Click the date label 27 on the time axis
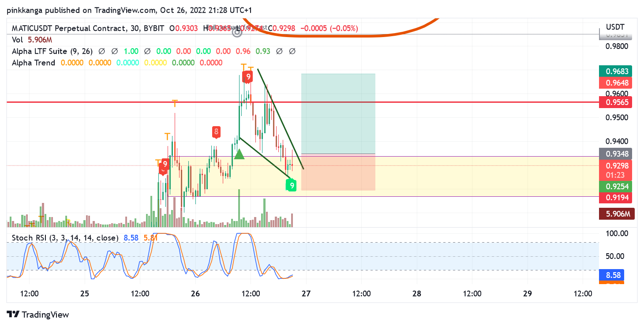Viewport: 644px width, 326px height. (x=306, y=294)
